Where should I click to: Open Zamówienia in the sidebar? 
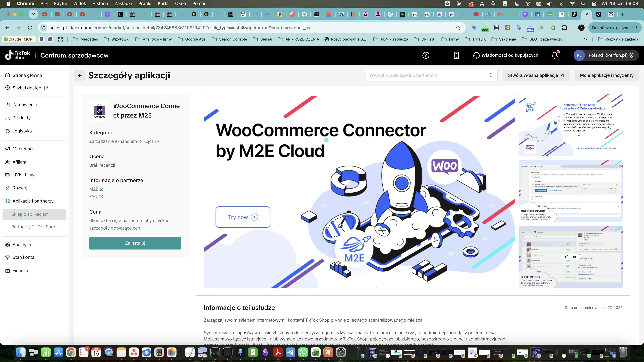[25, 104]
